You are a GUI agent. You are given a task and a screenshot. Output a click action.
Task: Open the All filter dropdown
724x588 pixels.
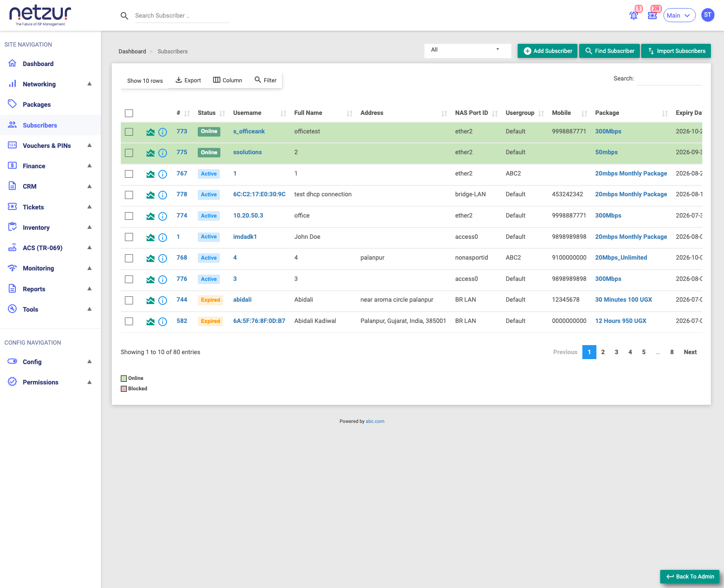click(x=467, y=50)
